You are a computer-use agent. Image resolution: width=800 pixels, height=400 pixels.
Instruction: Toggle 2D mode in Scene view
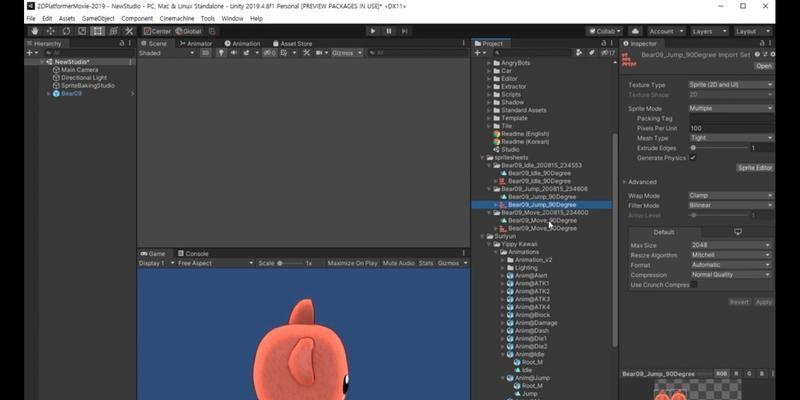click(205, 53)
